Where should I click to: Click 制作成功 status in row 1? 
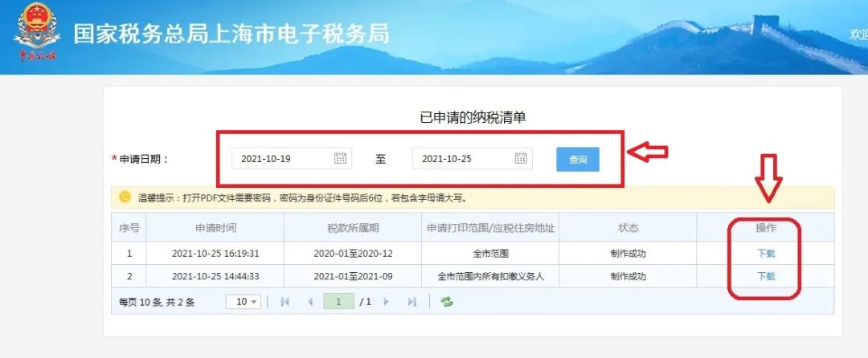[x=628, y=254]
